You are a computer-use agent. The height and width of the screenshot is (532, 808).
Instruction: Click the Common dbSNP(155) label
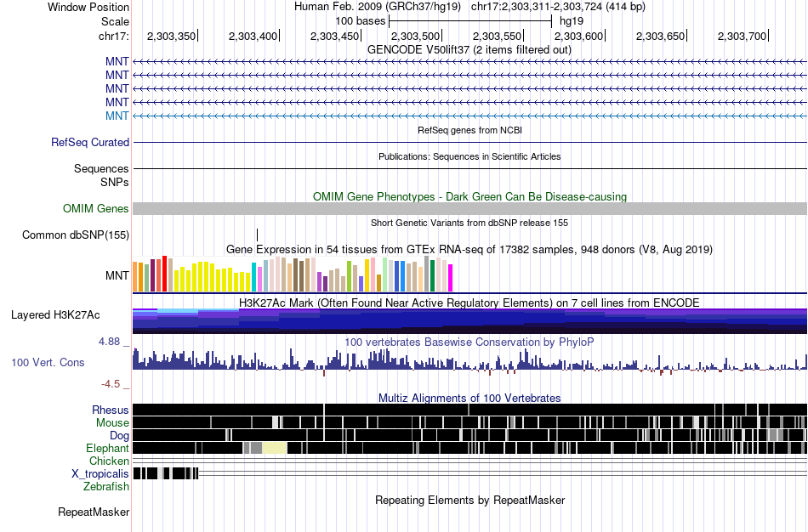[75, 235]
